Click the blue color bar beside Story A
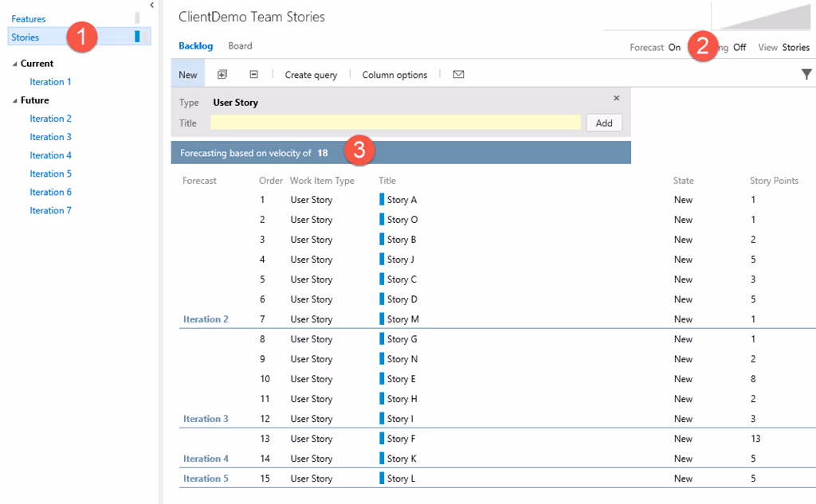 [382, 199]
